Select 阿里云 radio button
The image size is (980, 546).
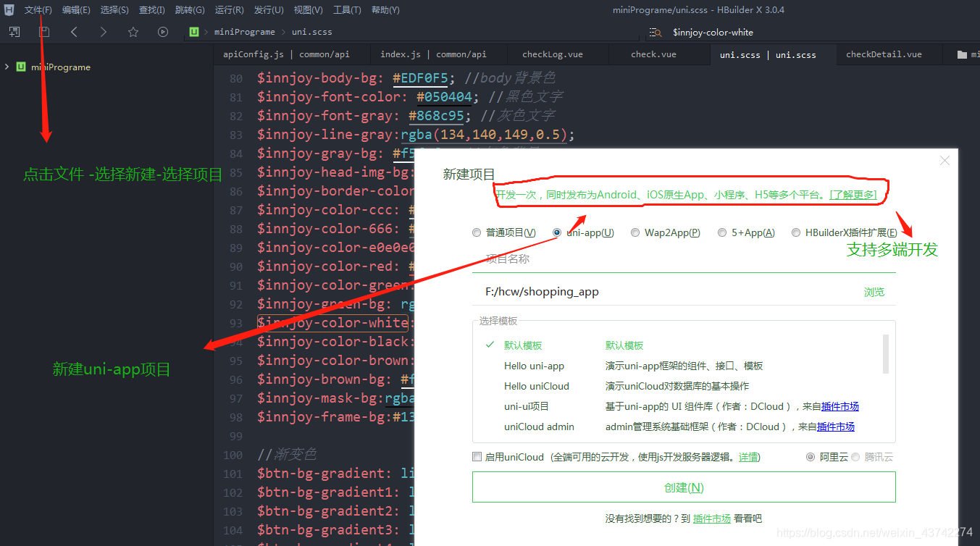[x=811, y=457]
